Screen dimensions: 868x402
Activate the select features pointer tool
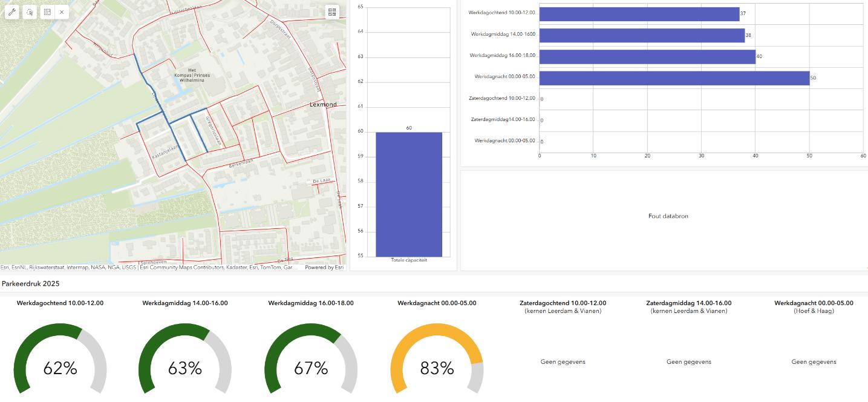[29, 12]
